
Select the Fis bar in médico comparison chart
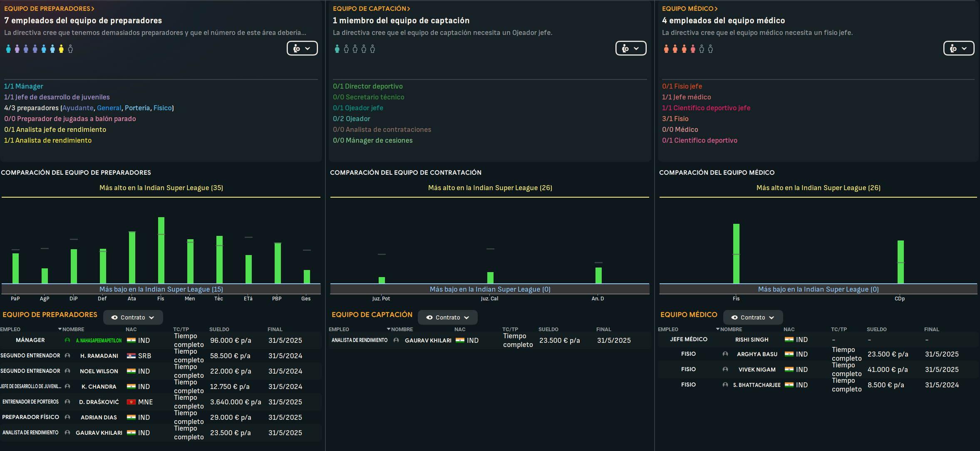736,254
